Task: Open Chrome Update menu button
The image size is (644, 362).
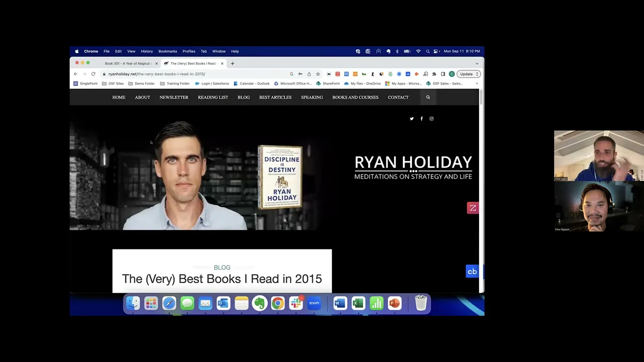Action: coord(468,74)
